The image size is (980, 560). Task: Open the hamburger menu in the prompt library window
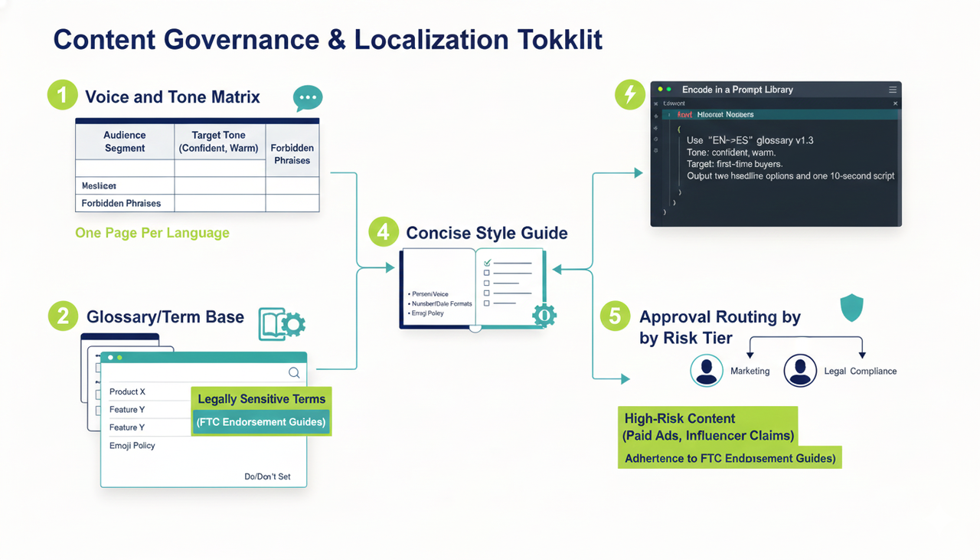(x=893, y=90)
